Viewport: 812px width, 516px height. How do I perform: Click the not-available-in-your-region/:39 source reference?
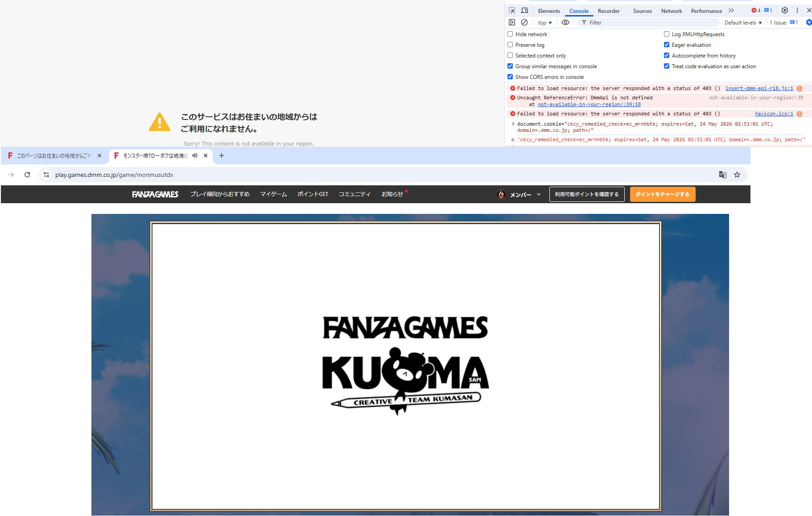click(x=756, y=98)
